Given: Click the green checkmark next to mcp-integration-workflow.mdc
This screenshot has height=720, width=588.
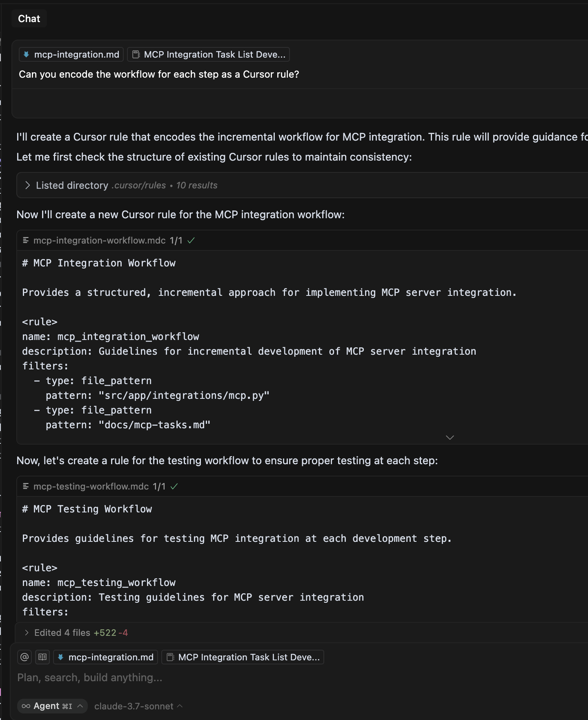Looking at the screenshot, I should (x=191, y=240).
